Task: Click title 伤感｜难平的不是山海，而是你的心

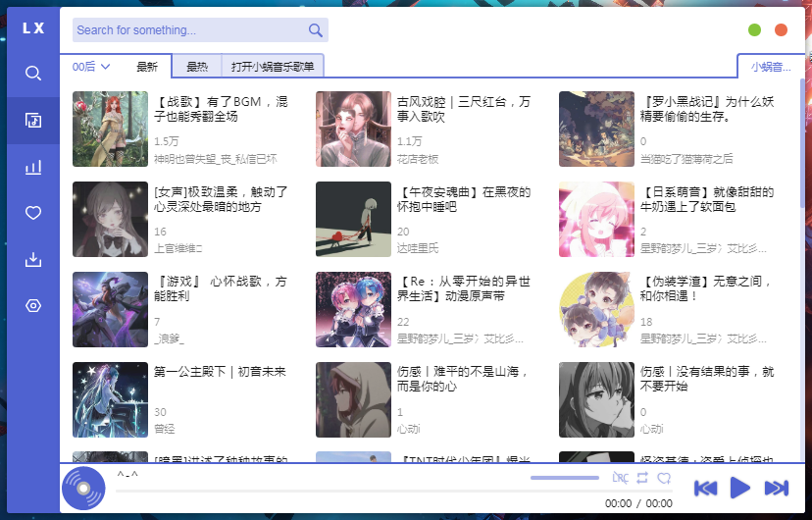Action: point(464,379)
